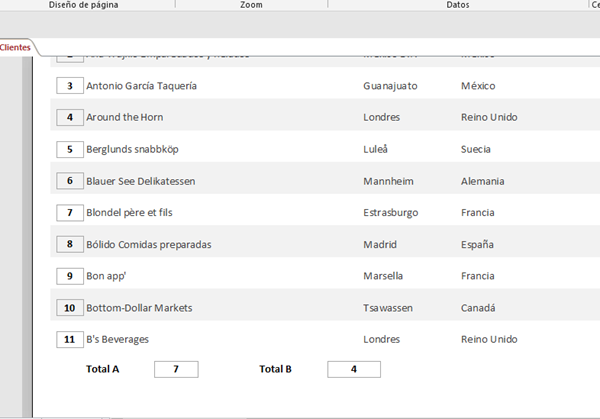The width and height of the screenshot is (600, 419).
Task: Click the ID box containing 3
Action: 69,86
